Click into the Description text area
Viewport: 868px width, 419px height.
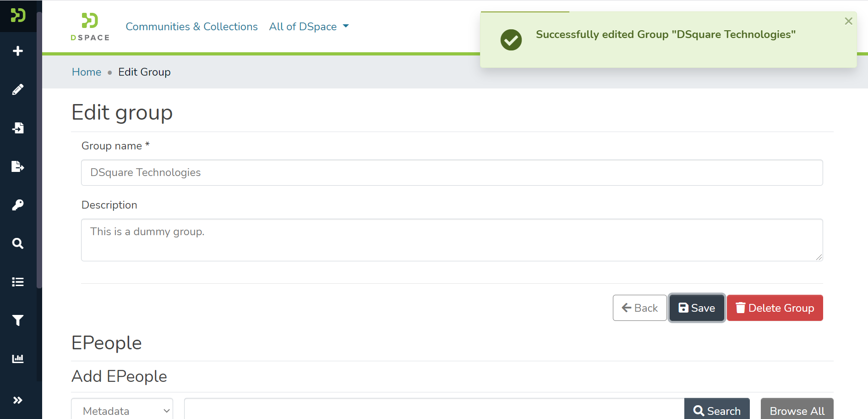tap(452, 240)
